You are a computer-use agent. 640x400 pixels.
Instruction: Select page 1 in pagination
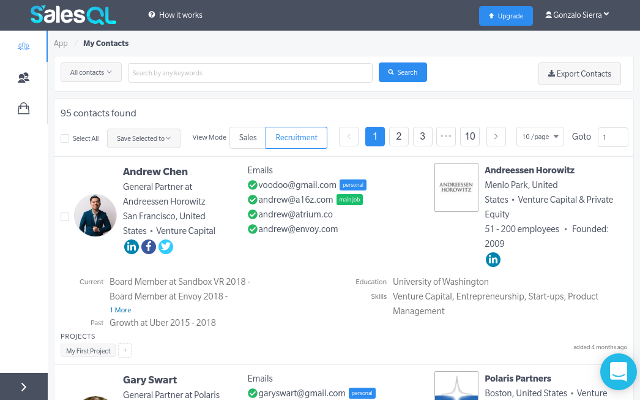[x=375, y=137]
